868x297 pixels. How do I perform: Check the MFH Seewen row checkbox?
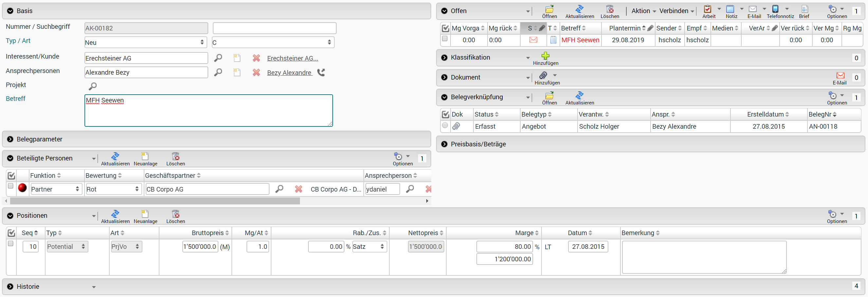click(445, 39)
